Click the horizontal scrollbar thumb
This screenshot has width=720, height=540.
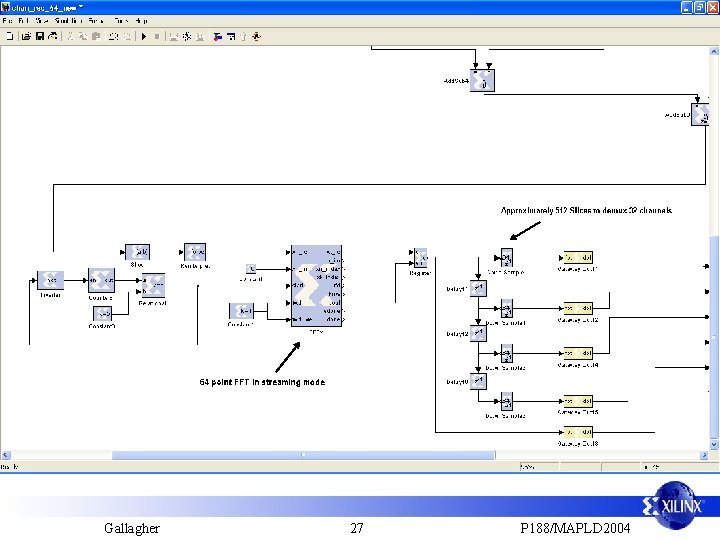(304, 455)
